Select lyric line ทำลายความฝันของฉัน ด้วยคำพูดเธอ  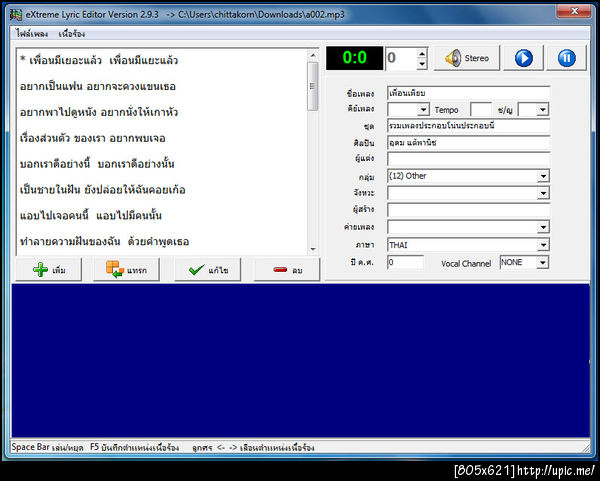pyautogui.click(x=104, y=242)
